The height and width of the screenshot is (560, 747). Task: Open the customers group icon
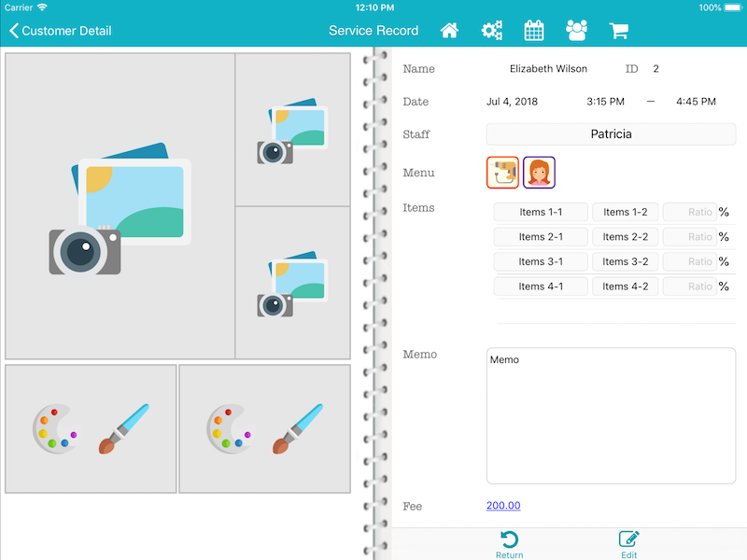click(x=576, y=31)
